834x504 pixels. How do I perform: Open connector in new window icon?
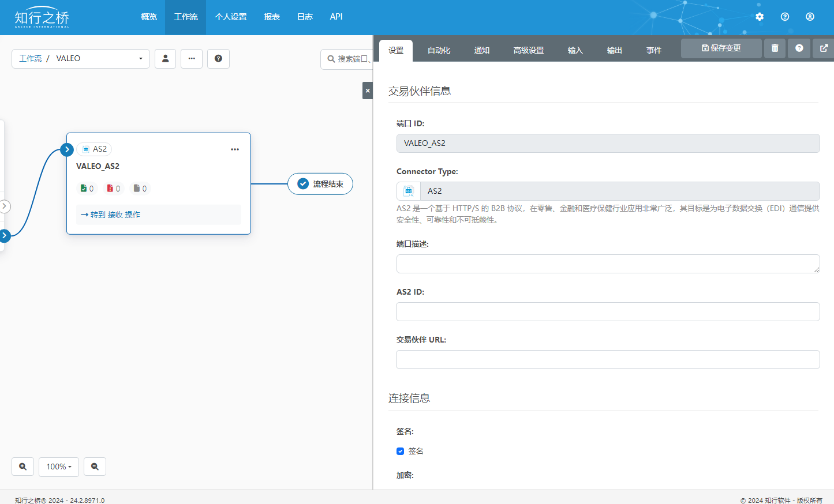pos(824,48)
